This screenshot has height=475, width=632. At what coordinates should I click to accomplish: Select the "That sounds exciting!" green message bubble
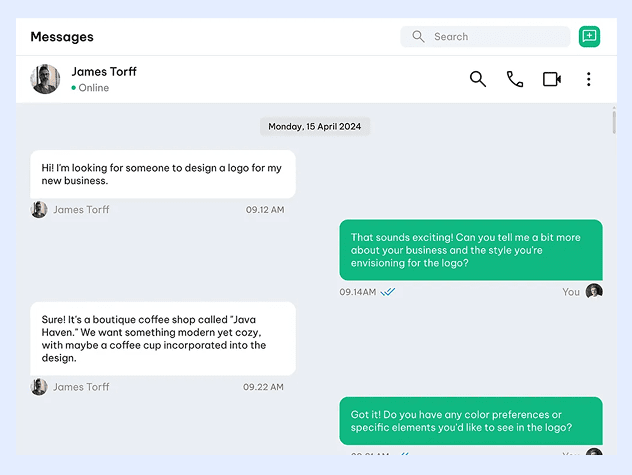[471, 250]
